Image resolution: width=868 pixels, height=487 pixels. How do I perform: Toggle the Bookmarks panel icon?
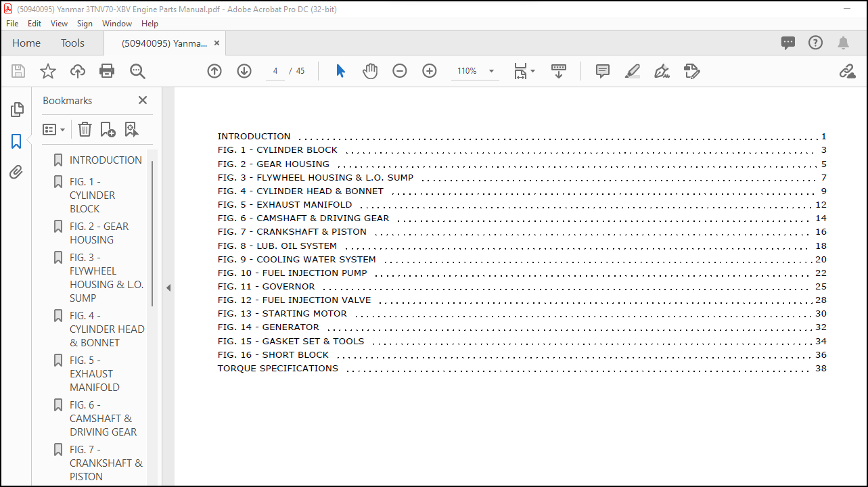pyautogui.click(x=16, y=141)
